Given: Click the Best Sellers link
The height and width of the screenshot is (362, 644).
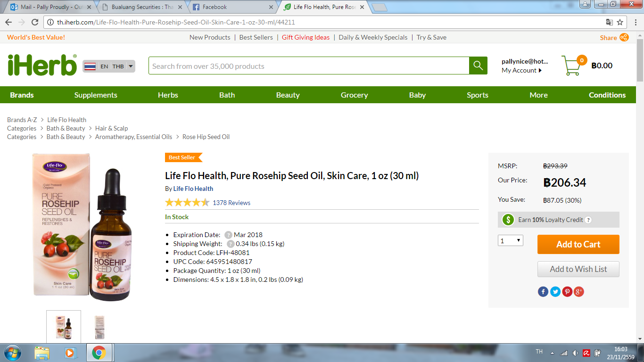Looking at the screenshot, I should pyautogui.click(x=256, y=37).
